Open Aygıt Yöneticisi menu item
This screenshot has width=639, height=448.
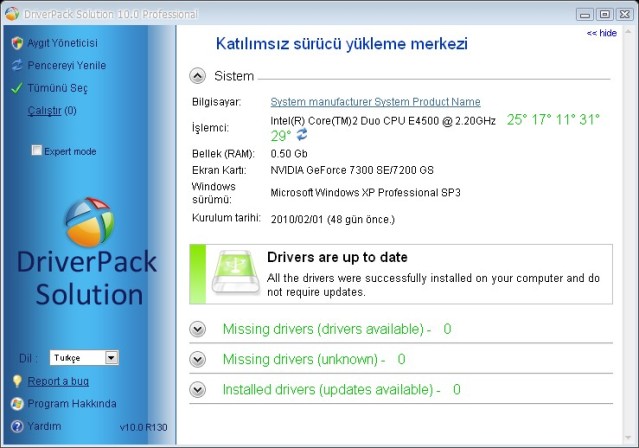point(62,43)
